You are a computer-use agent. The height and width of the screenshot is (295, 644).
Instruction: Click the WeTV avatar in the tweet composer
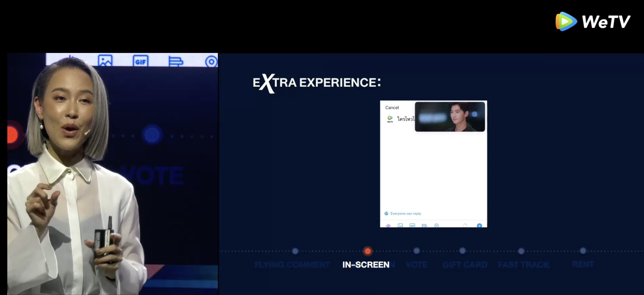pyautogui.click(x=390, y=119)
